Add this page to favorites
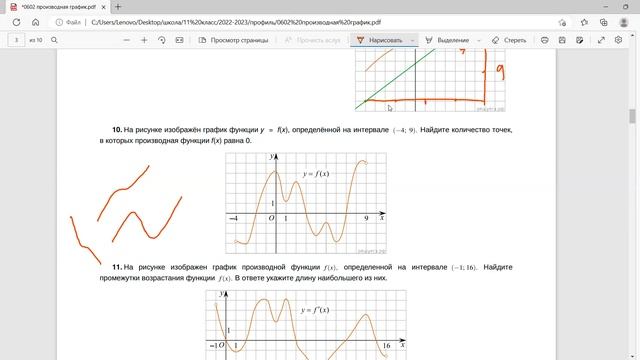The height and width of the screenshot is (360, 640). coord(562,22)
